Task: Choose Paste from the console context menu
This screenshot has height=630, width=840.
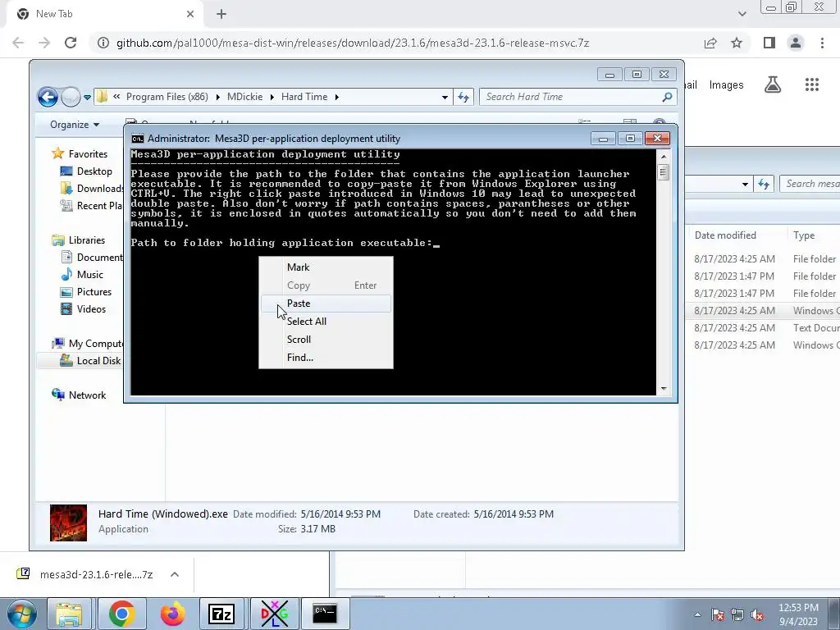Action: click(x=326, y=304)
